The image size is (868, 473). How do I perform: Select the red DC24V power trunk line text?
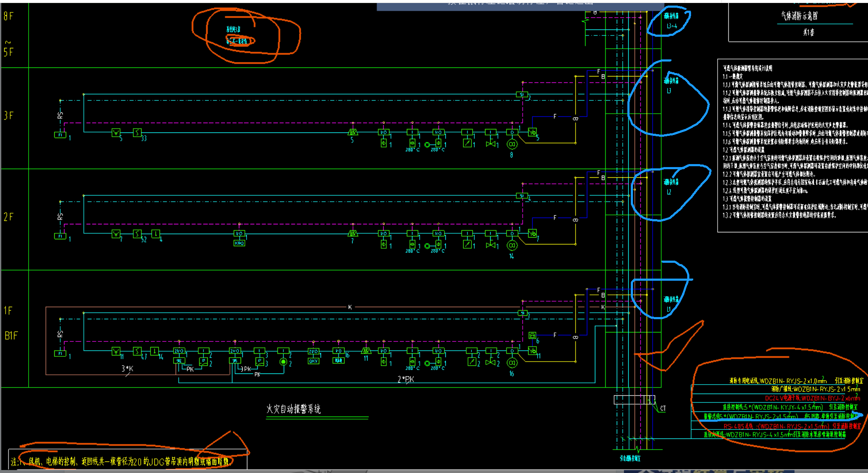[x=812, y=398]
